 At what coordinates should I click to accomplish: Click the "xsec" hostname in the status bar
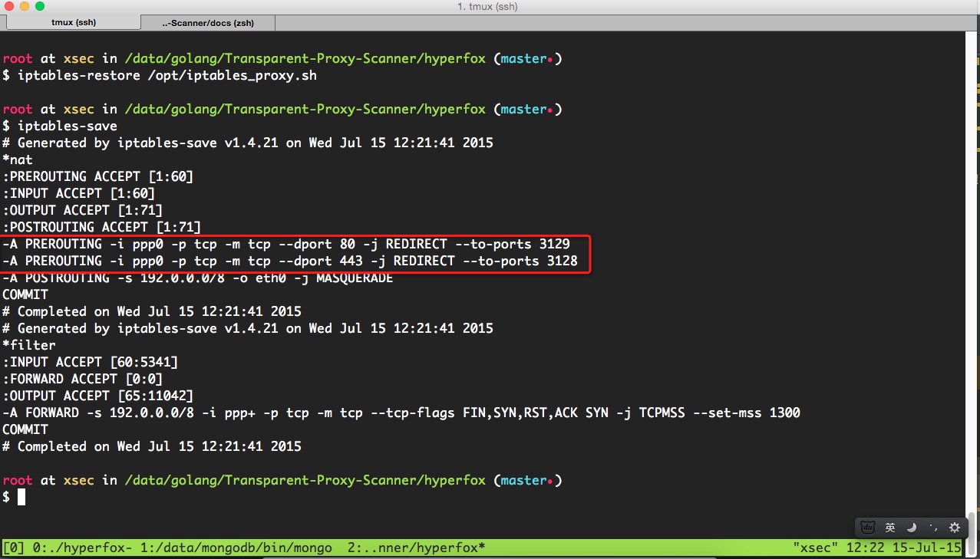click(816, 548)
